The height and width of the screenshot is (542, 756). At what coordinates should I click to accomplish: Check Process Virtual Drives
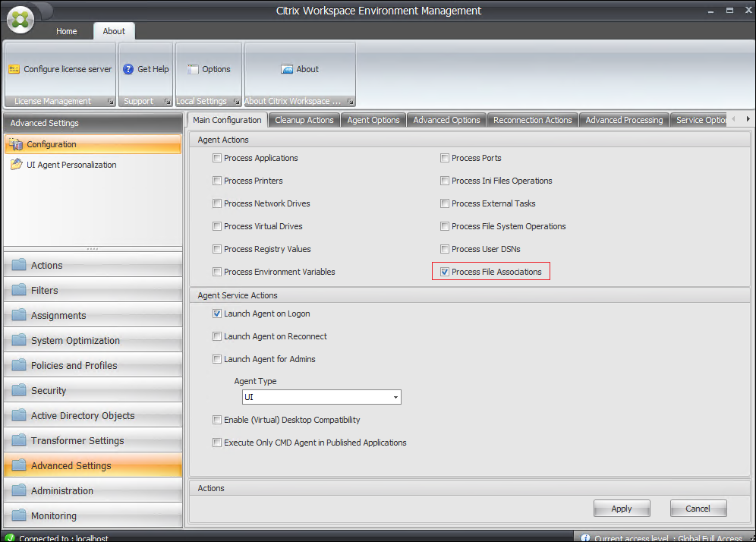(x=217, y=226)
